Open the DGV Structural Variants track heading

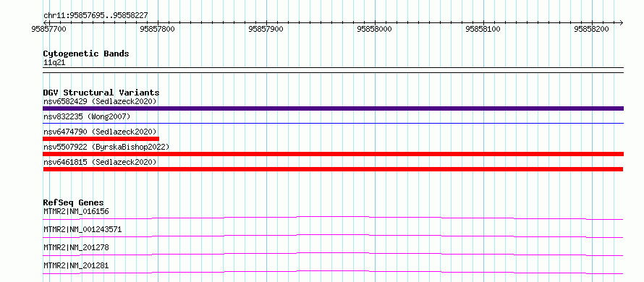pos(101,93)
